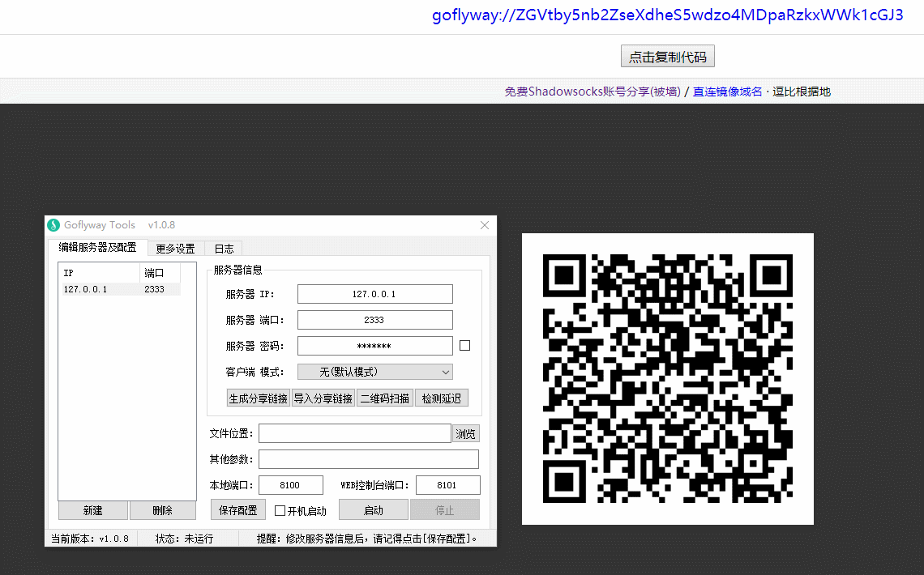Image resolution: width=924 pixels, height=575 pixels.
Task: Open the 日志 tab
Action: [x=224, y=249]
